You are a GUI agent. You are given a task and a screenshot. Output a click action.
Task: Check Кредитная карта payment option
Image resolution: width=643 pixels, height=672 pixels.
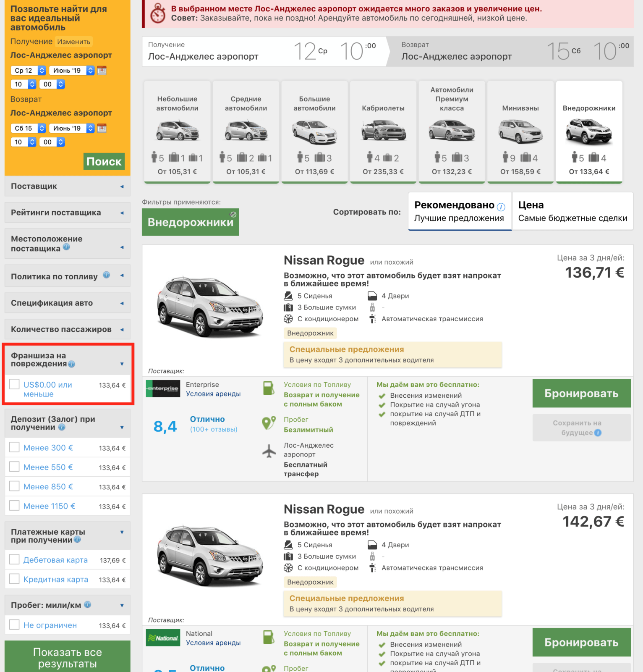pos(14,579)
